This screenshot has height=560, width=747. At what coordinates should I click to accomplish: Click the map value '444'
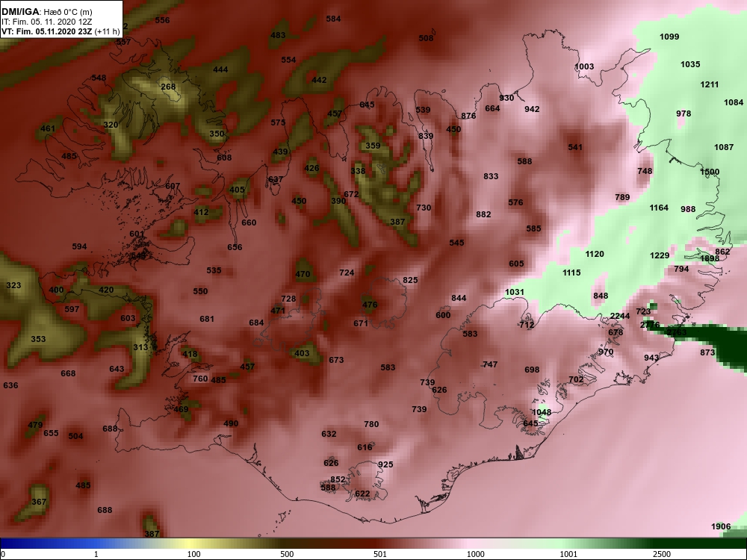(x=220, y=69)
